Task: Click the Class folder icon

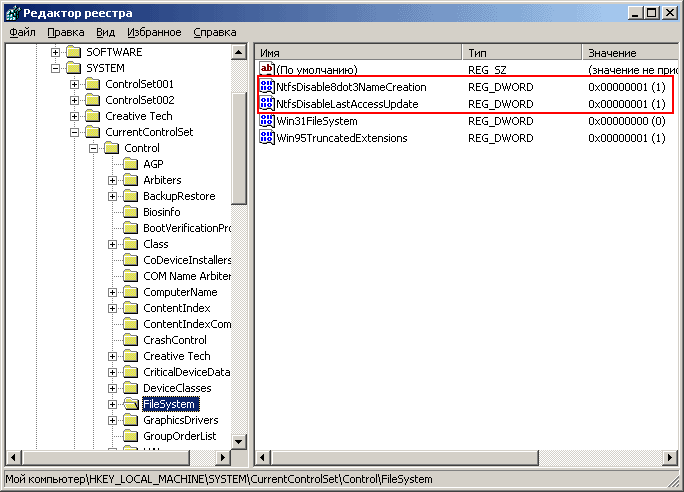Action: (x=130, y=244)
